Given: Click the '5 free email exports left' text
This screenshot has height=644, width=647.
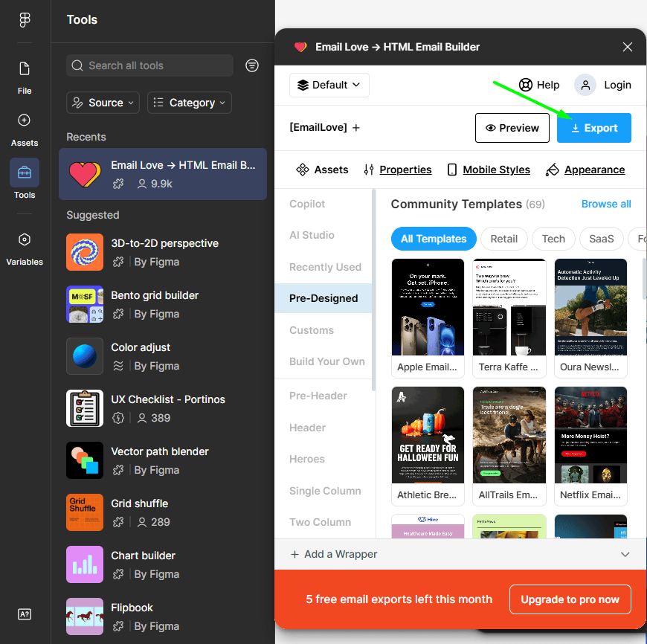Looking at the screenshot, I should [399, 599].
